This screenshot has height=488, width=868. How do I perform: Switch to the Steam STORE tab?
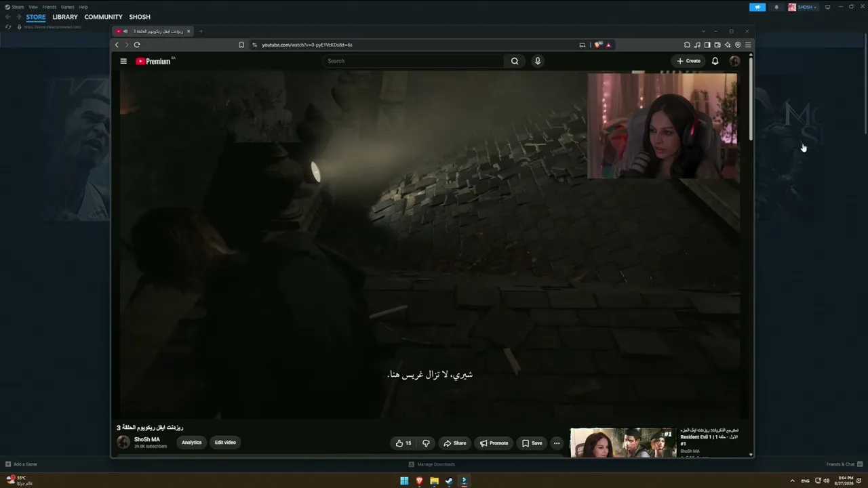(x=36, y=17)
